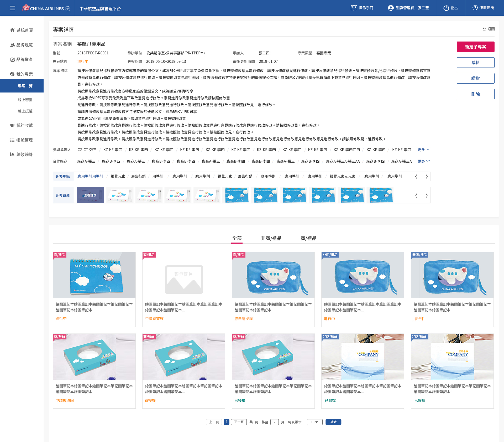Open 線上授權 submenu item

25,111
